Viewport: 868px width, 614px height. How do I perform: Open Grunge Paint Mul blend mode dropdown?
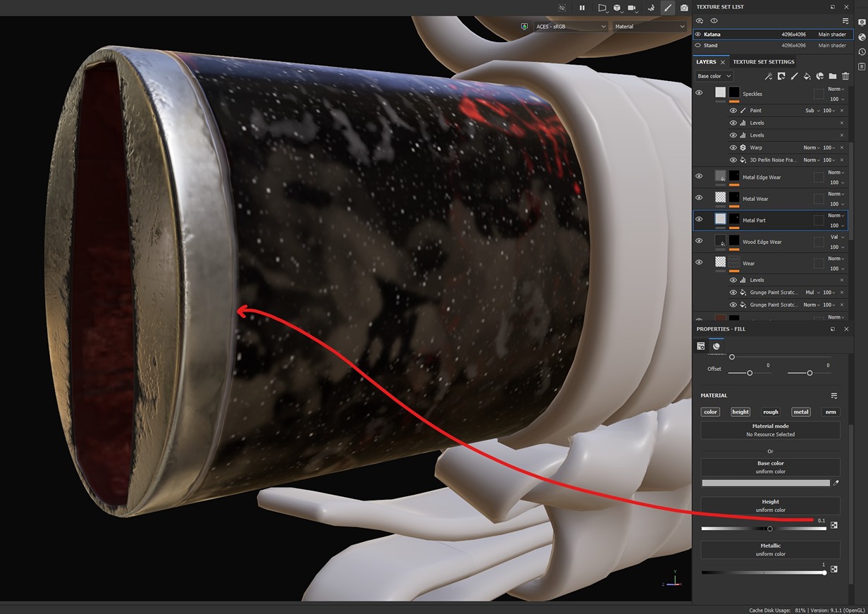click(x=812, y=293)
